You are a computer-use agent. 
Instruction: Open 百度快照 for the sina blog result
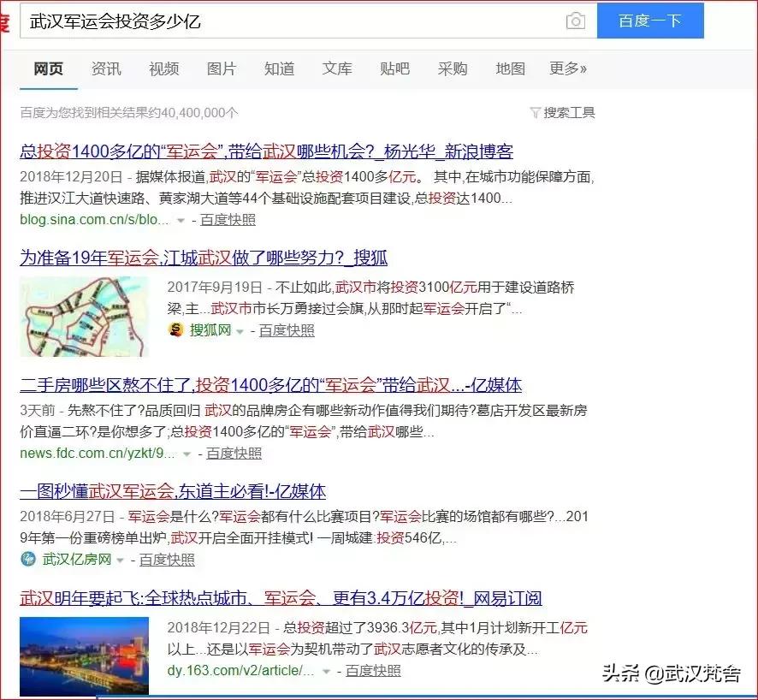(x=228, y=220)
